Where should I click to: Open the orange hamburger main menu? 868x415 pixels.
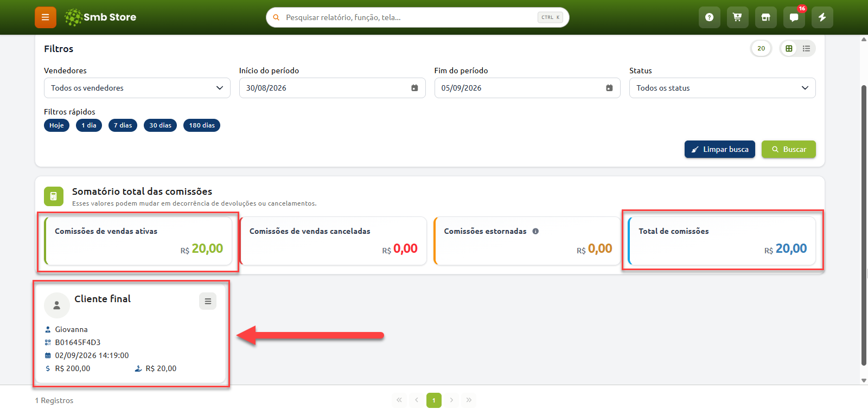click(x=46, y=17)
